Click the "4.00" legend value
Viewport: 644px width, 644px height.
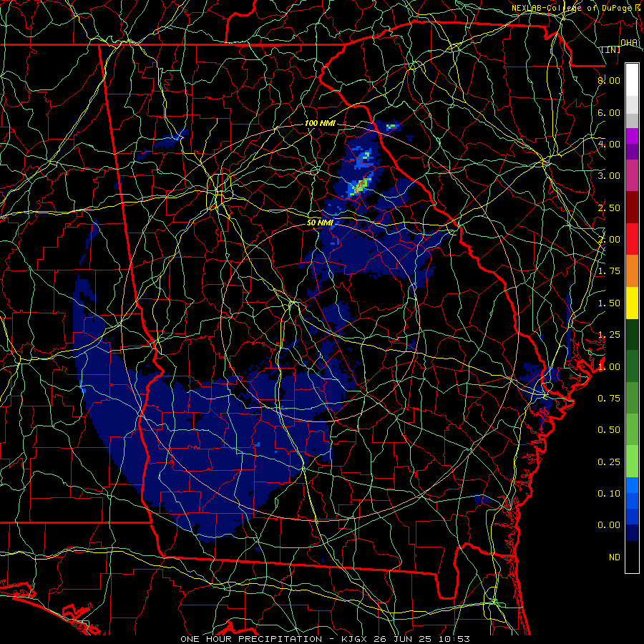coord(609,144)
